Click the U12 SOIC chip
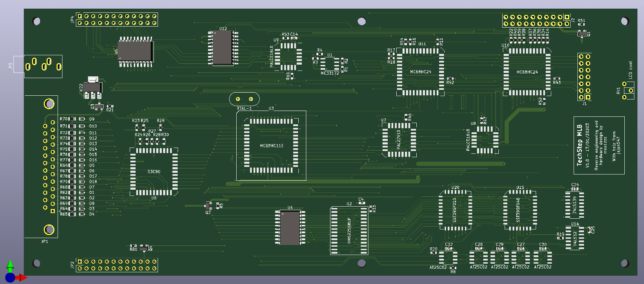 tap(223, 47)
